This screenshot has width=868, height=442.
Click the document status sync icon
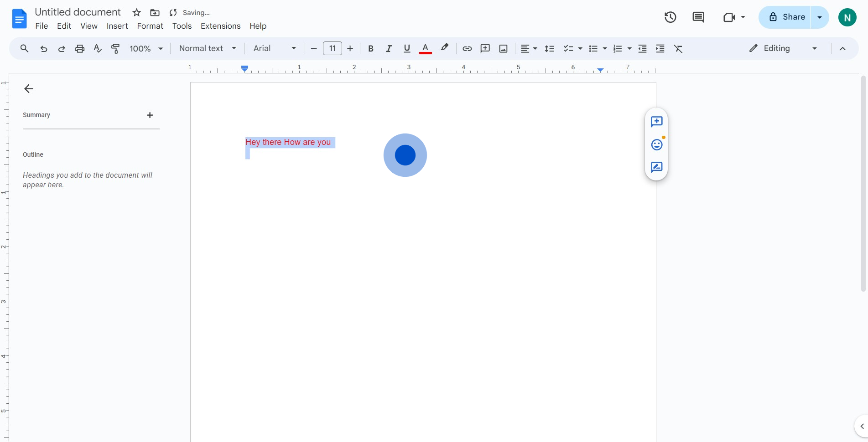173,13
